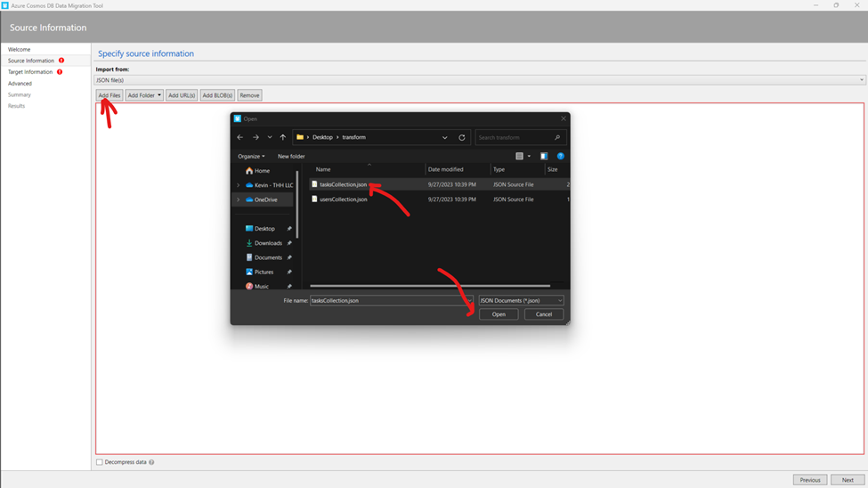Image resolution: width=868 pixels, height=488 pixels.
Task: Click the Add BLOB(s) button
Action: pos(217,95)
